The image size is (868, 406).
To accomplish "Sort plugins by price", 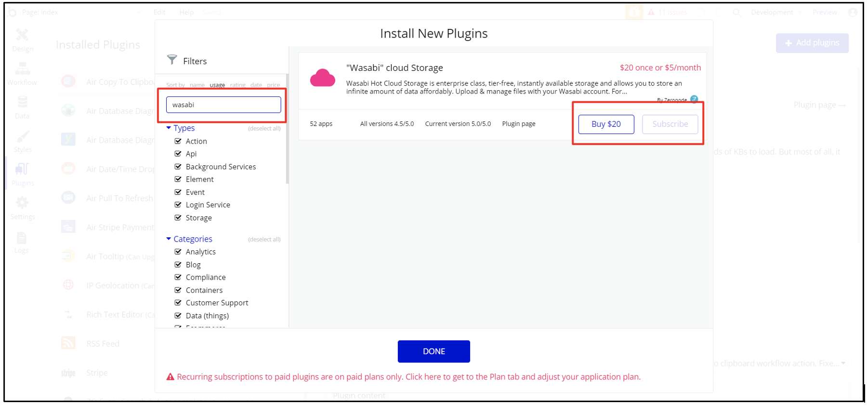I will 274,85.
